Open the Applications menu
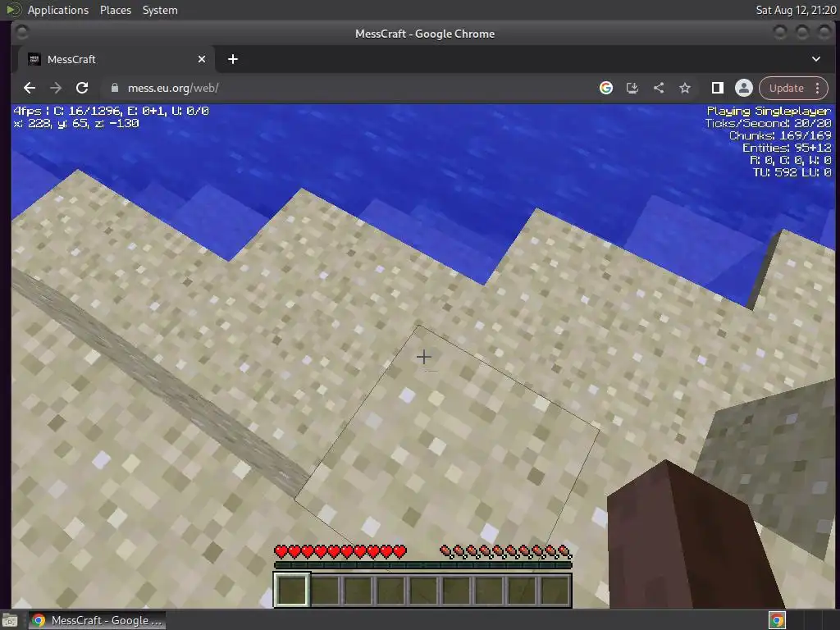The width and height of the screenshot is (840, 630). coord(58,10)
